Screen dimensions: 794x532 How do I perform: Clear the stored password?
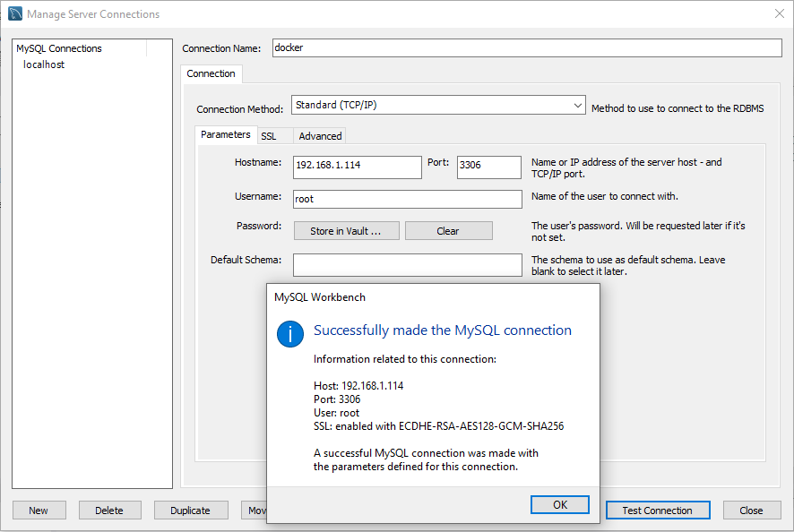pyautogui.click(x=448, y=231)
